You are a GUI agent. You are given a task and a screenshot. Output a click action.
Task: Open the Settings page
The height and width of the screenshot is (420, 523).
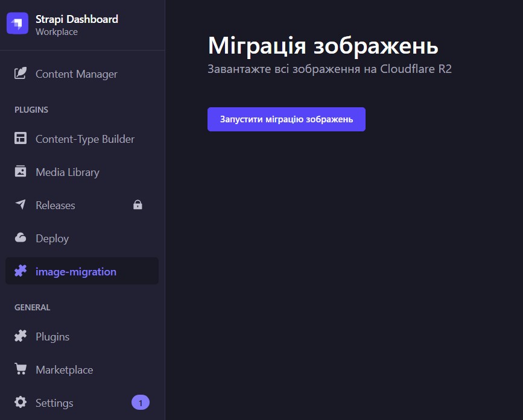82,403
